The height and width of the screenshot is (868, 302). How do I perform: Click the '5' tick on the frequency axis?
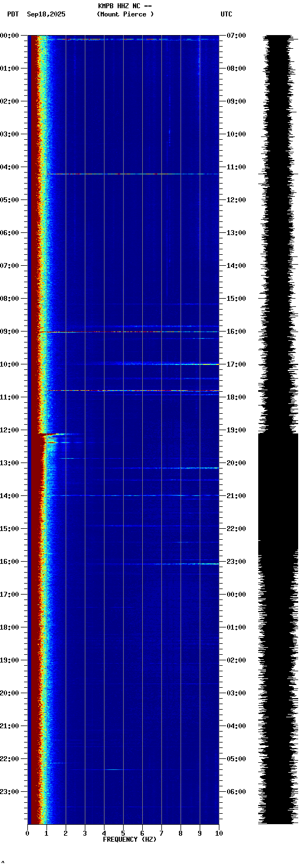pyautogui.click(x=123, y=833)
